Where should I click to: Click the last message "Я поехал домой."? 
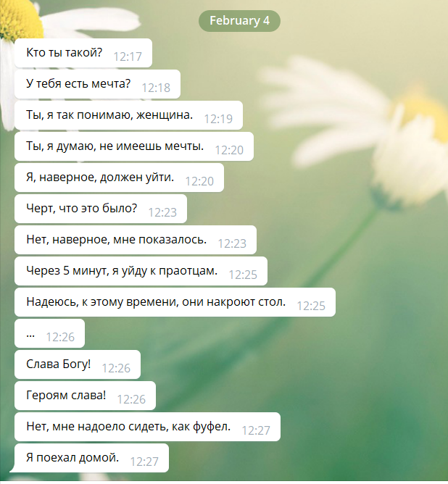tap(90, 458)
